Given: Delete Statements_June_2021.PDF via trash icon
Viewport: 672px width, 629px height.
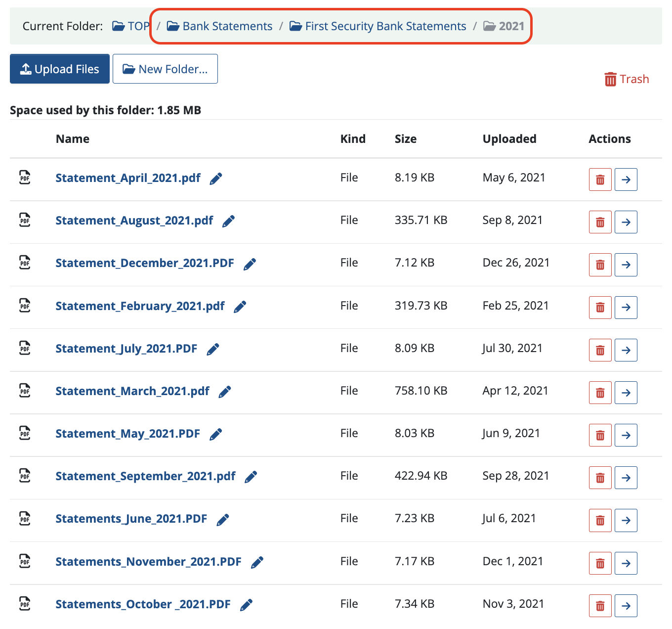Looking at the screenshot, I should pos(600,520).
